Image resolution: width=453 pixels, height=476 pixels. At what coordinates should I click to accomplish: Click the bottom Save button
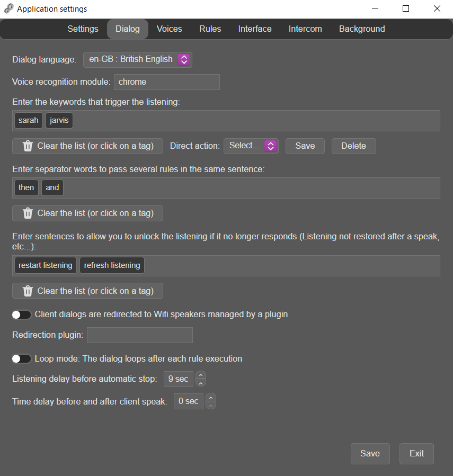[370, 454]
